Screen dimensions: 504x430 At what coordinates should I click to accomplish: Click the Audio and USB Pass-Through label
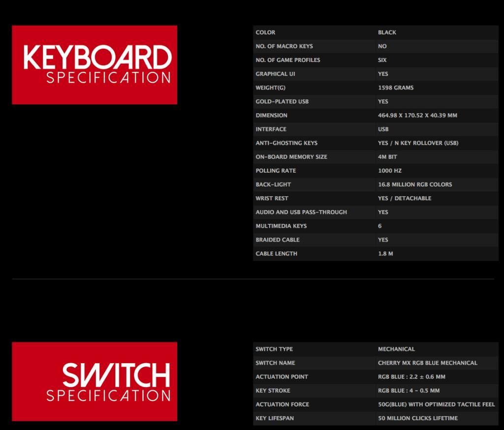(301, 212)
